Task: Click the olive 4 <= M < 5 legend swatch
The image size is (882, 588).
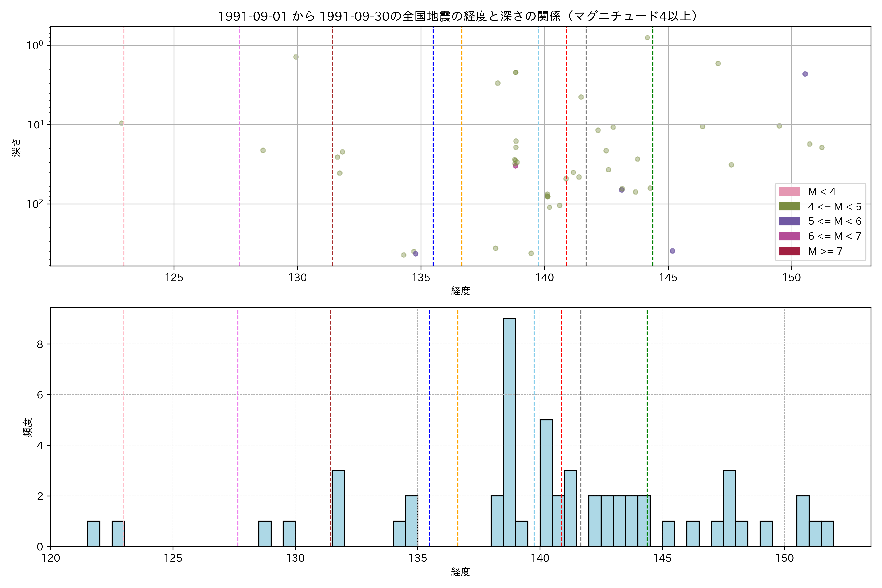Action: tap(789, 207)
